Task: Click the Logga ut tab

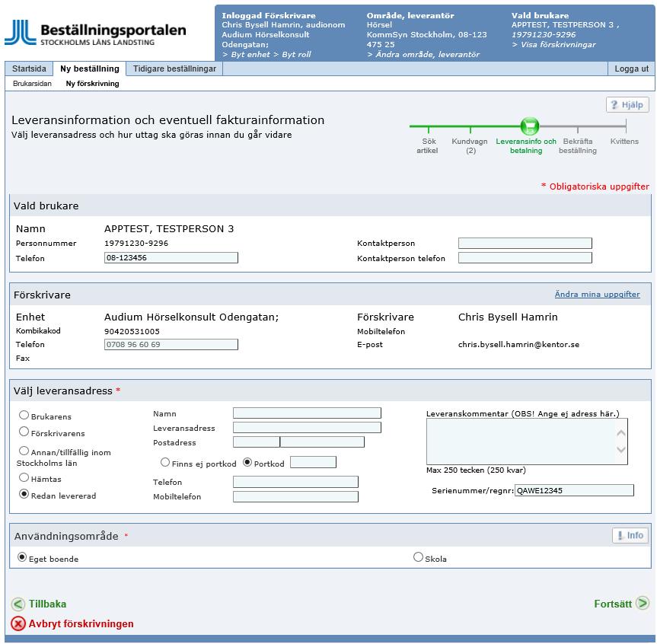Action: pyautogui.click(x=631, y=69)
